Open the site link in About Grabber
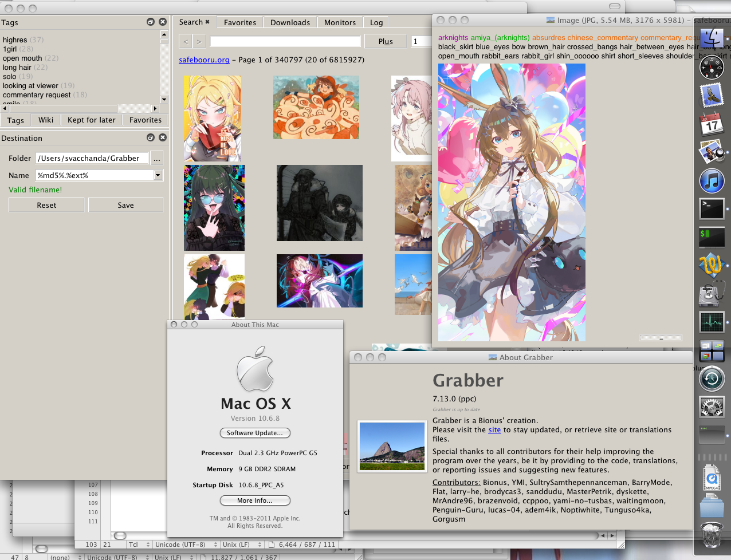The height and width of the screenshot is (560, 731). (x=494, y=429)
